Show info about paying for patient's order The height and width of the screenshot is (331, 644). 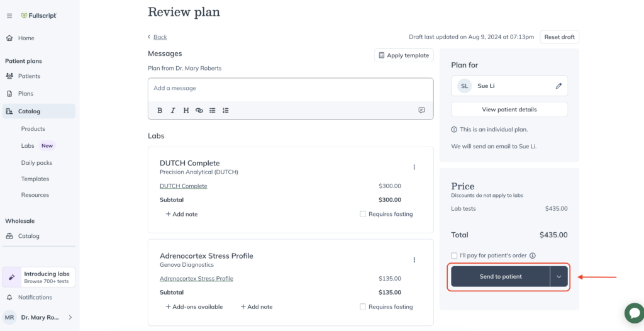point(533,255)
